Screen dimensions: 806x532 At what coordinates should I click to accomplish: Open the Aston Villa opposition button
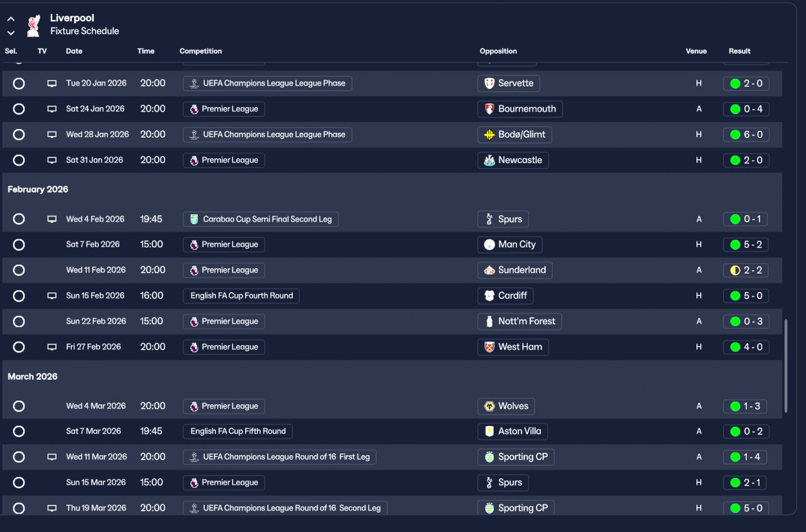tap(513, 431)
